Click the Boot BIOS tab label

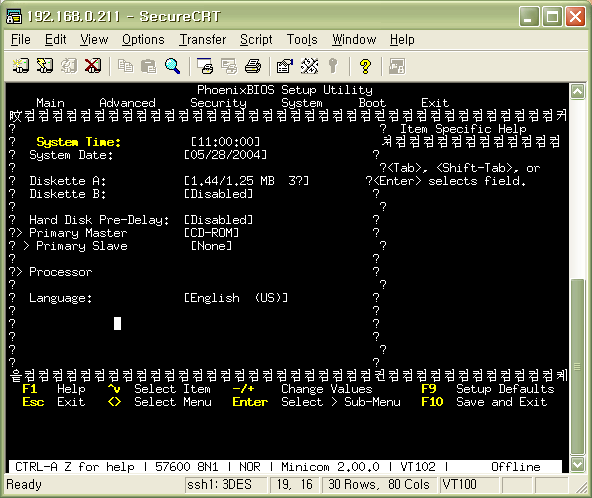[372, 103]
